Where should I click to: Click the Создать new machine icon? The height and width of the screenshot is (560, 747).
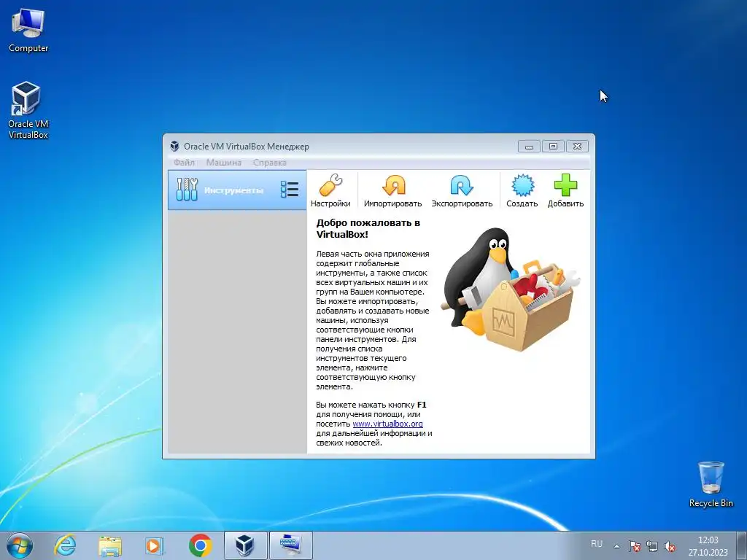[522, 190]
